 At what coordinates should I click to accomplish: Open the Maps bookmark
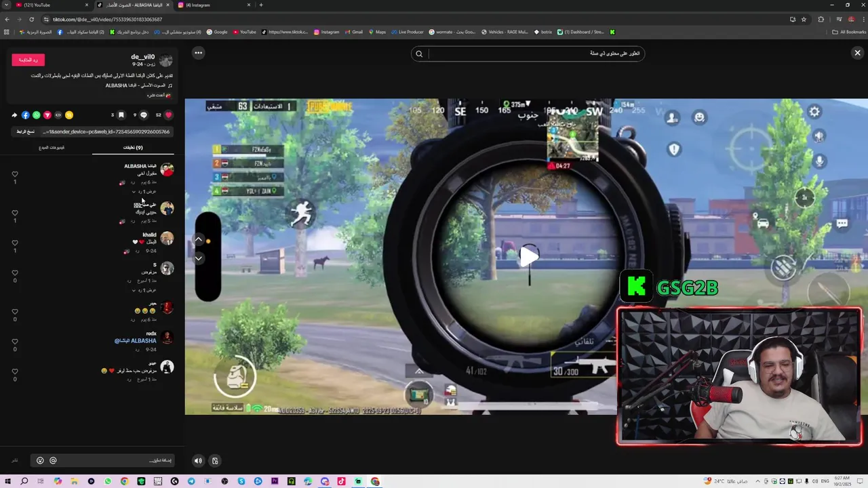pos(376,32)
